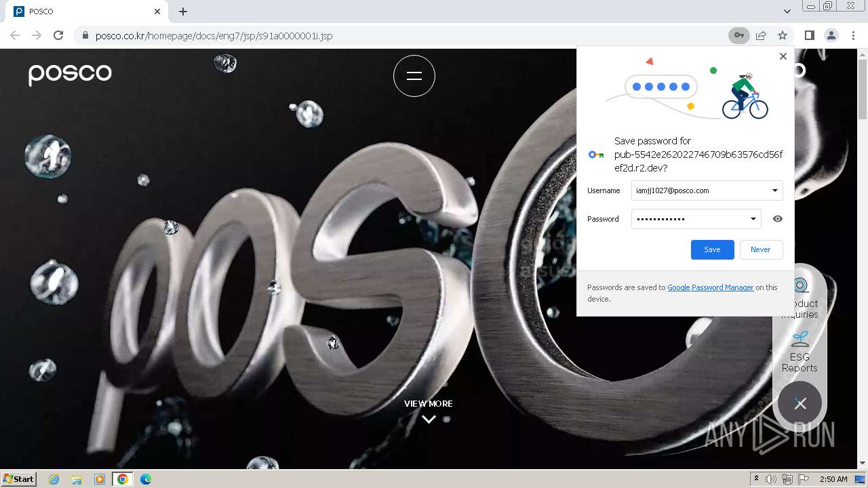This screenshot has width=868, height=488.
Task: Click the VIEW MORE text
Action: [429, 403]
